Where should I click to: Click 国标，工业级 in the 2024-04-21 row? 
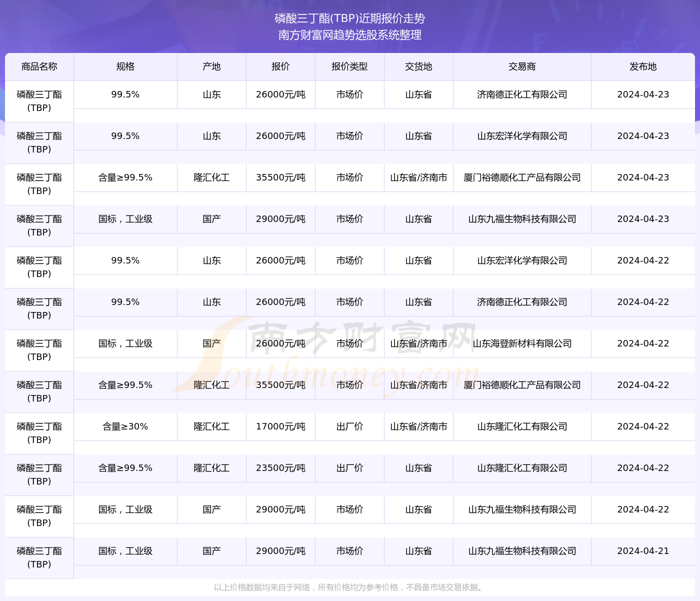[125, 551]
